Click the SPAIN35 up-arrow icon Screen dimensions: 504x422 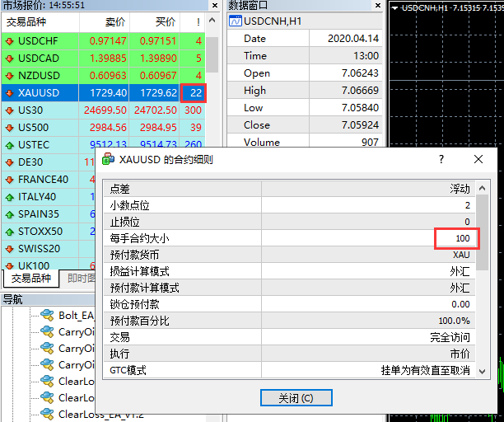click(x=10, y=214)
